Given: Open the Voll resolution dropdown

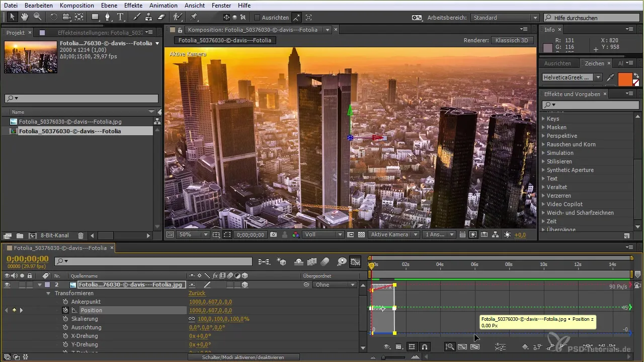Looking at the screenshot, I should click(x=323, y=235).
